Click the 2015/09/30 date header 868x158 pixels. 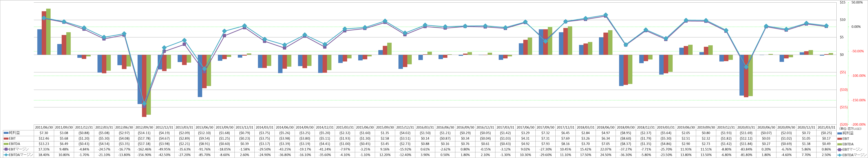tap(385, 128)
